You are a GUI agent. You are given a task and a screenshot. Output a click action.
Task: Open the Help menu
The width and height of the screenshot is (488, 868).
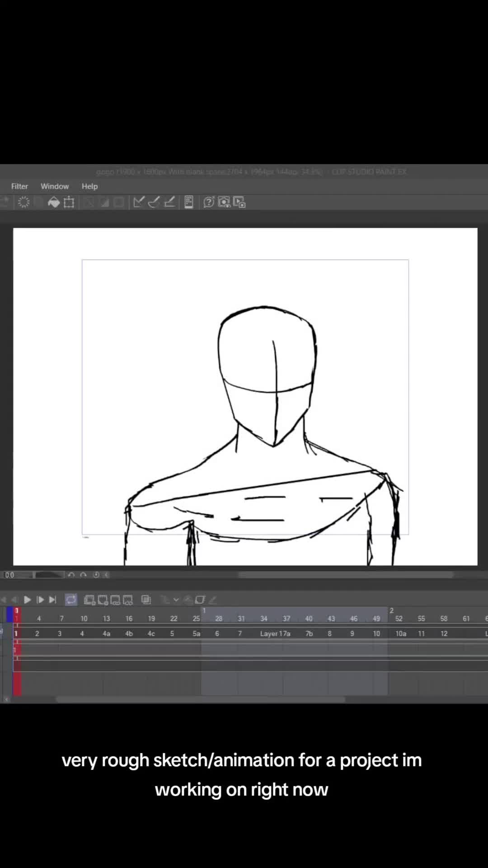point(89,186)
